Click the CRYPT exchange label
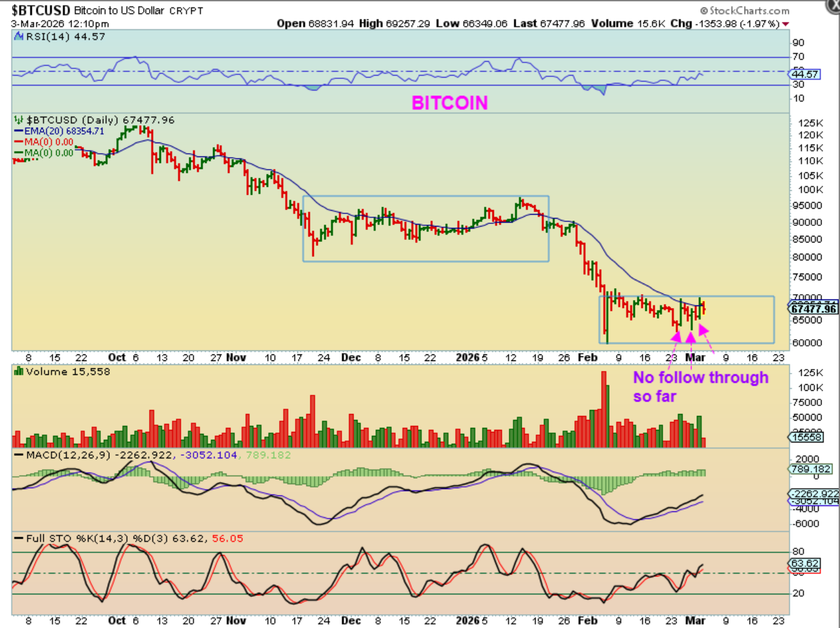Image resolution: width=840 pixels, height=628 pixels. click(x=186, y=11)
